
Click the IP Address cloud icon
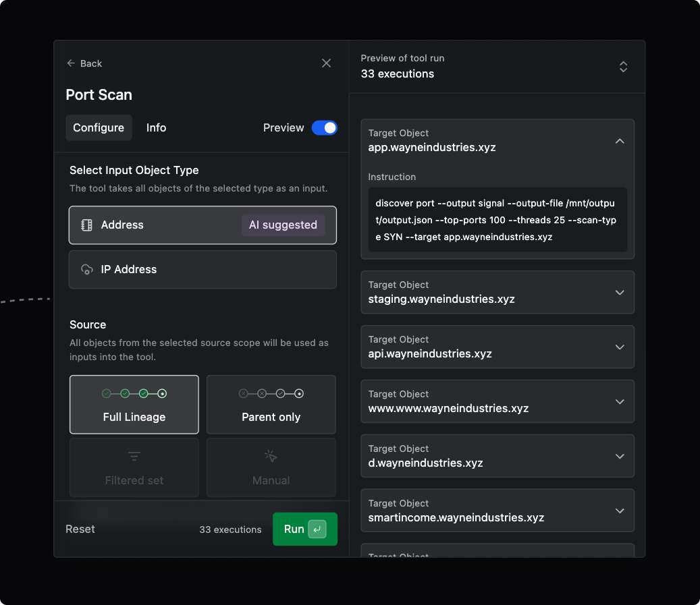(86, 270)
